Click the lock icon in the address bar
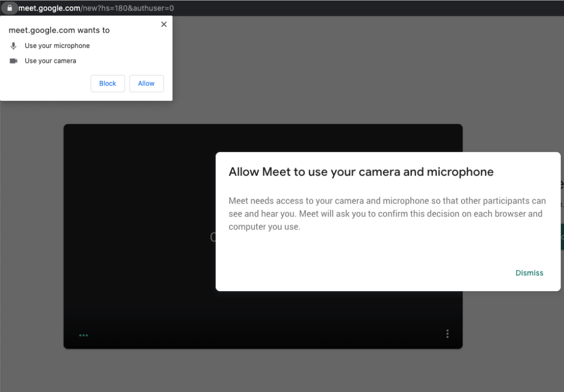This screenshot has height=392, width=564. pos(10,8)
